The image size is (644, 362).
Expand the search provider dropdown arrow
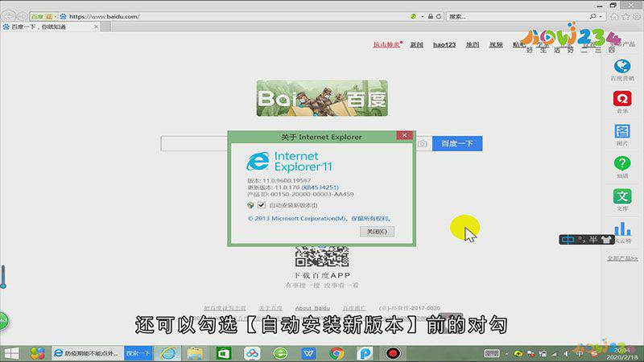(601, 16)
